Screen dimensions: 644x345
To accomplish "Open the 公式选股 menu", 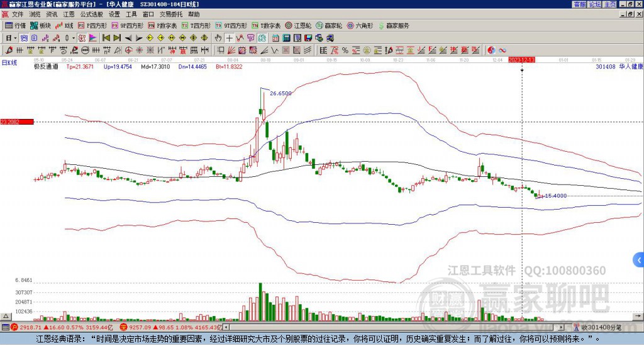I will (91, 14).
